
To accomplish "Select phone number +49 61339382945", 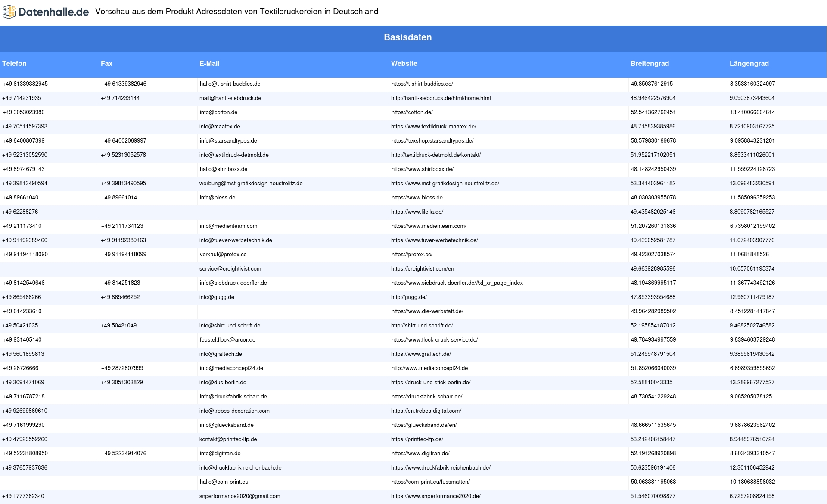I will click(x=25, y=84).
